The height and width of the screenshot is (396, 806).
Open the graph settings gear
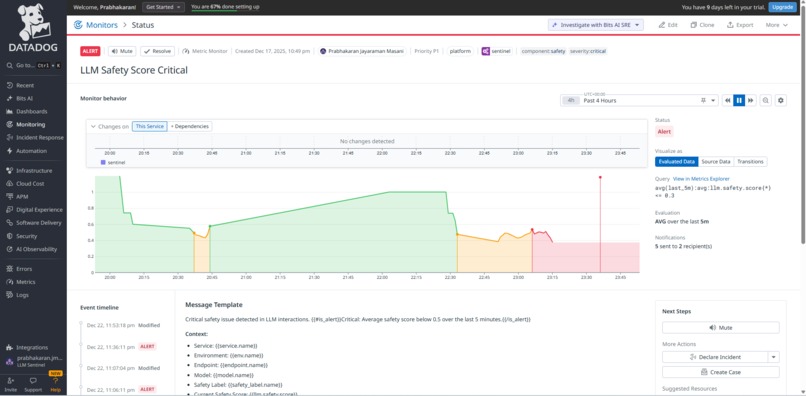click(781, 100)
